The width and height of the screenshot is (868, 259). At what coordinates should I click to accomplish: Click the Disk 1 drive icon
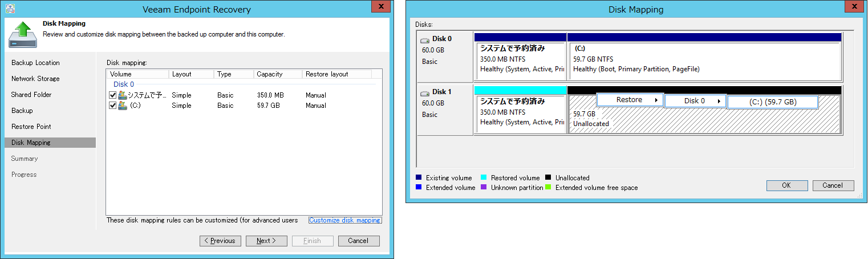tap(425, 92)
